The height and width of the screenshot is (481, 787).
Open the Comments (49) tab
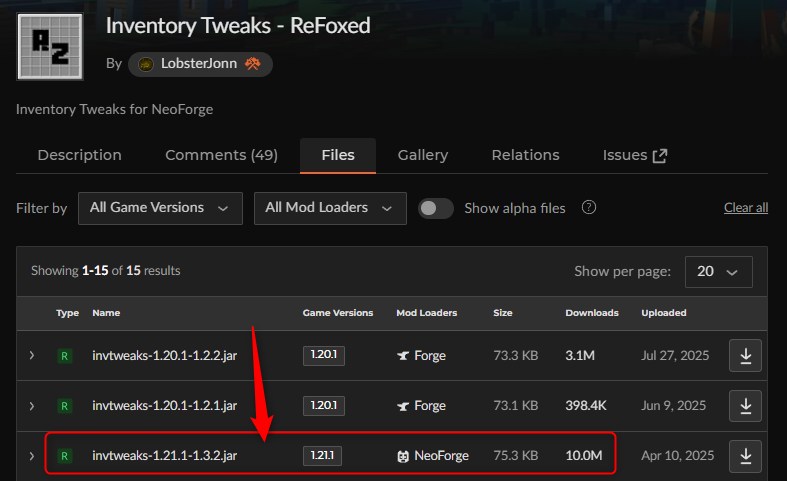click(x=221, y=155)
